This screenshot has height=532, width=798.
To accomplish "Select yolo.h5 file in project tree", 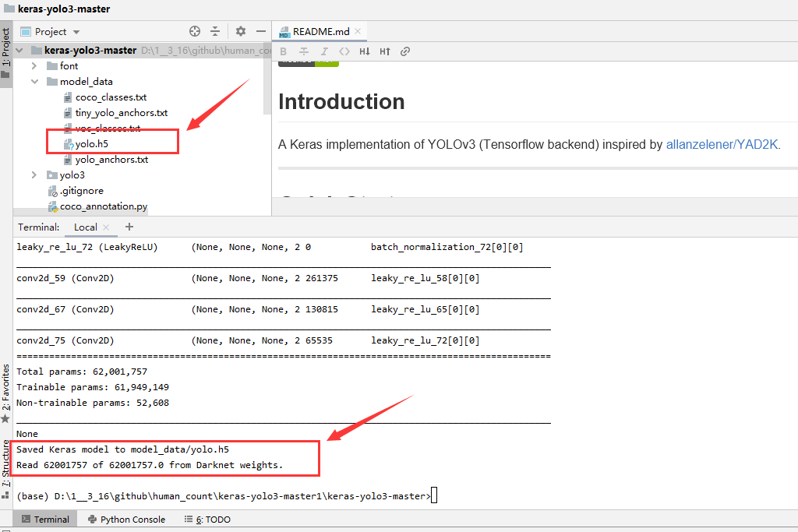I will pos(92,144).
